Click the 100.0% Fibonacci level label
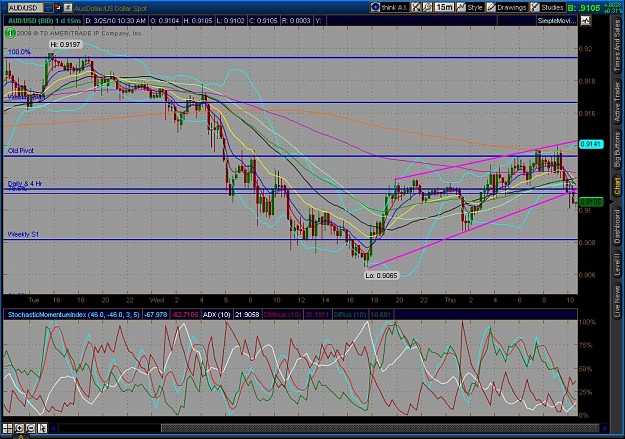 [x=19, y=52]
